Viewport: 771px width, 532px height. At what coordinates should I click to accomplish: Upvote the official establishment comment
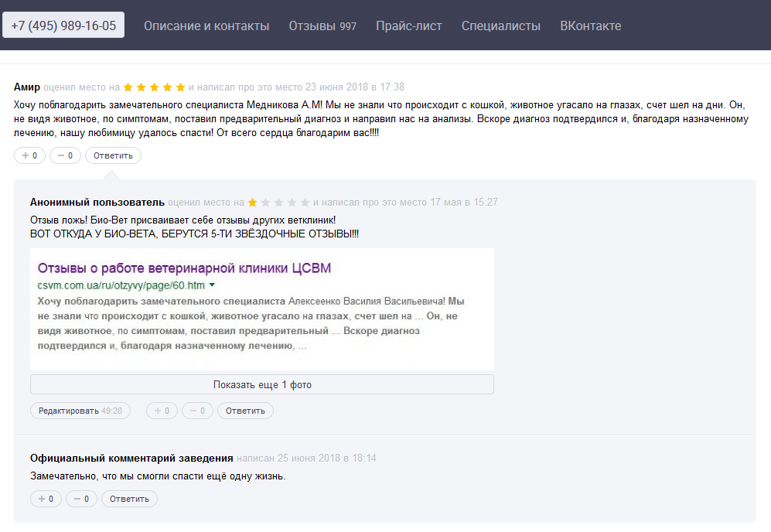(46, 499)
